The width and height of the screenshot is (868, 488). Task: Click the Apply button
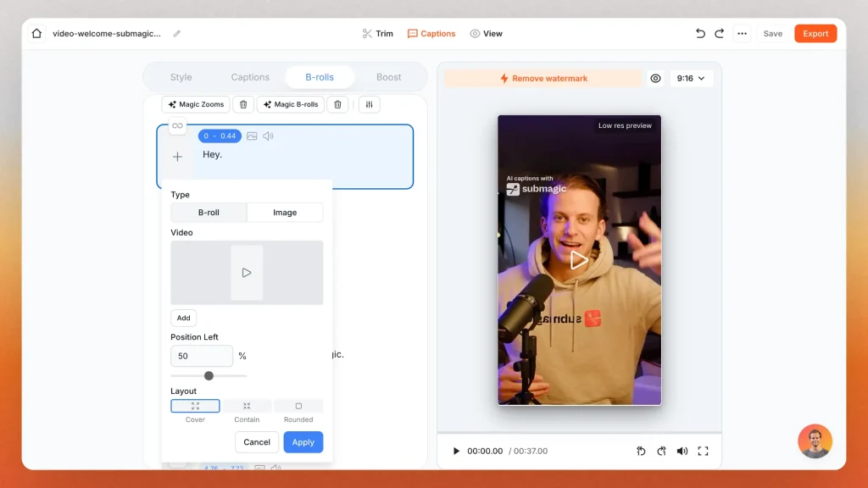coord(303,441)
